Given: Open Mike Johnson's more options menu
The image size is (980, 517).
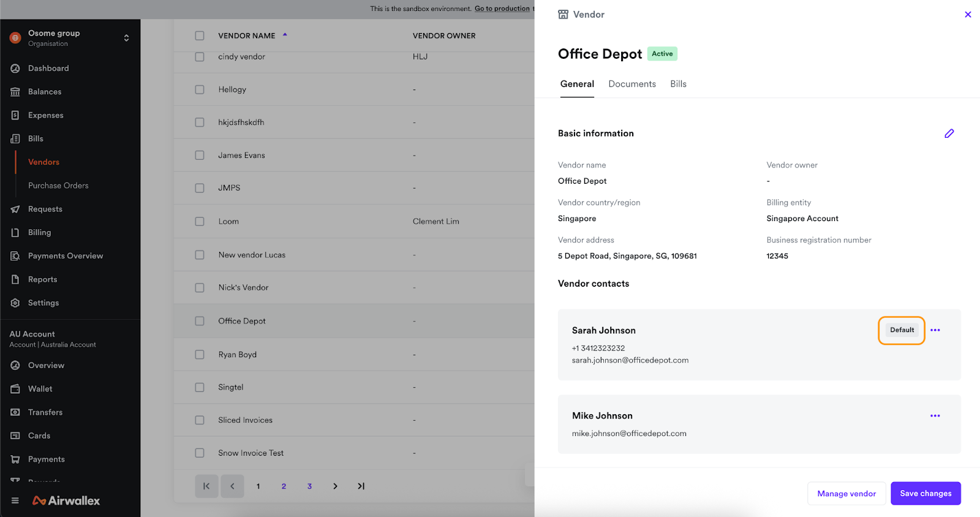Looking at the screenshot, I should click(x=935, y=416).
